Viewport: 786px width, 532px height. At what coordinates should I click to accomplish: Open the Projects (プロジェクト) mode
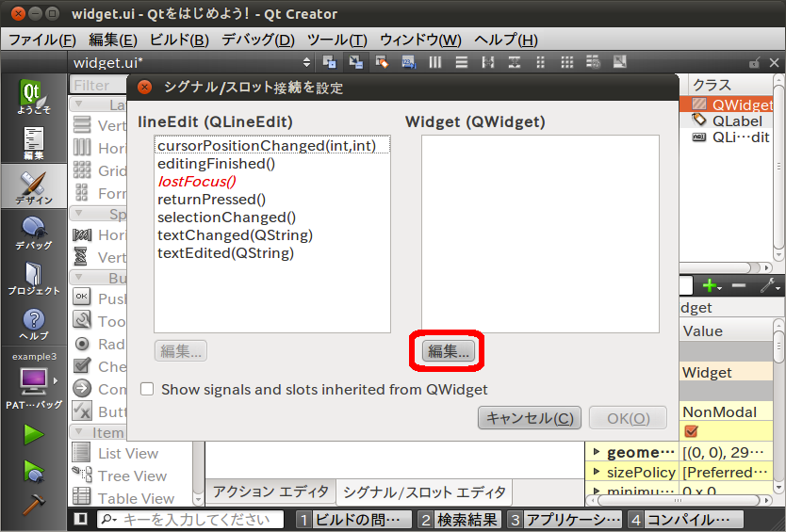click(x=33, y=278)
